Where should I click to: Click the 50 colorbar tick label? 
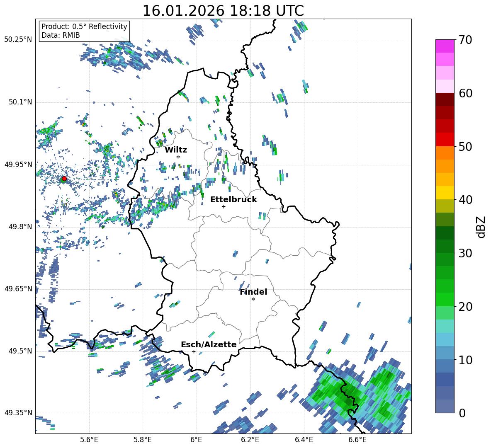465,147
